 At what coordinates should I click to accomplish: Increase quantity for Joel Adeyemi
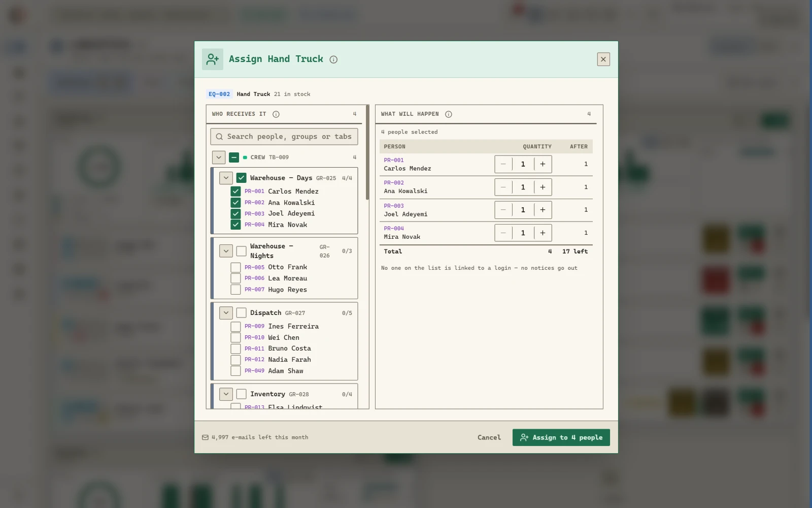click(x=543, y=210)
